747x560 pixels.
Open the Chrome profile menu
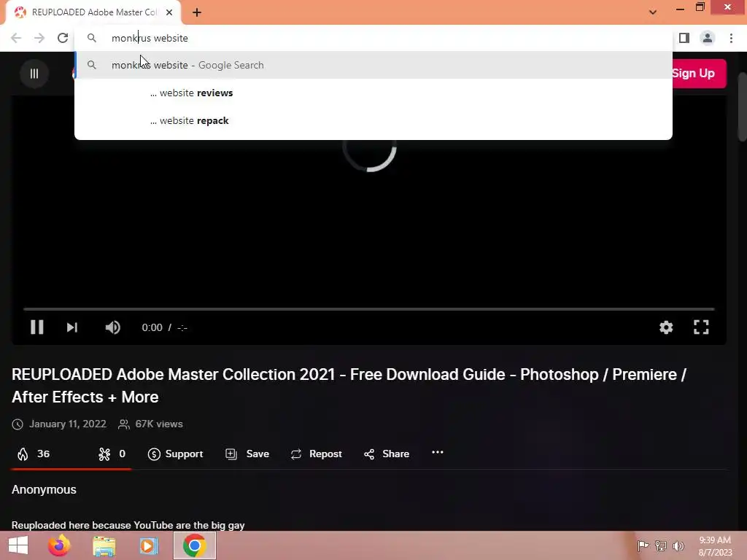tap(708, 38)
